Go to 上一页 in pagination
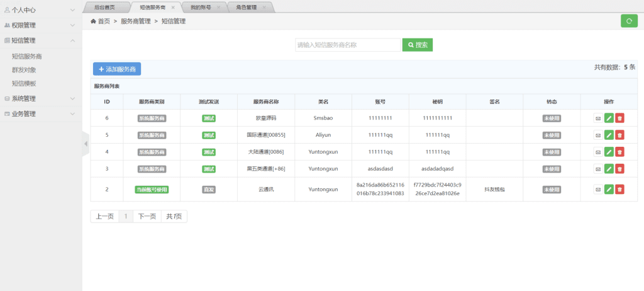Viewport: 644px width, 291px height. [x=105, y=217]
